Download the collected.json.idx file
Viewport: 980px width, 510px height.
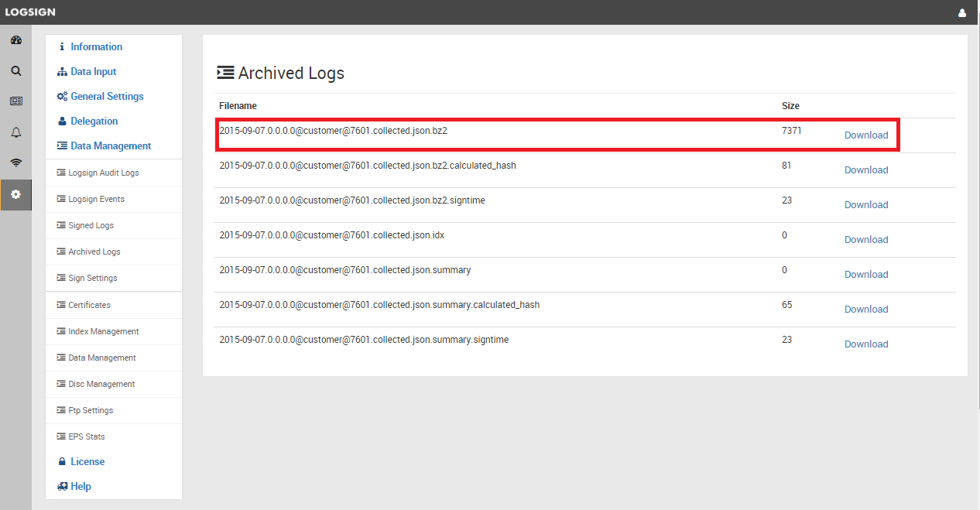click(866, 239)
